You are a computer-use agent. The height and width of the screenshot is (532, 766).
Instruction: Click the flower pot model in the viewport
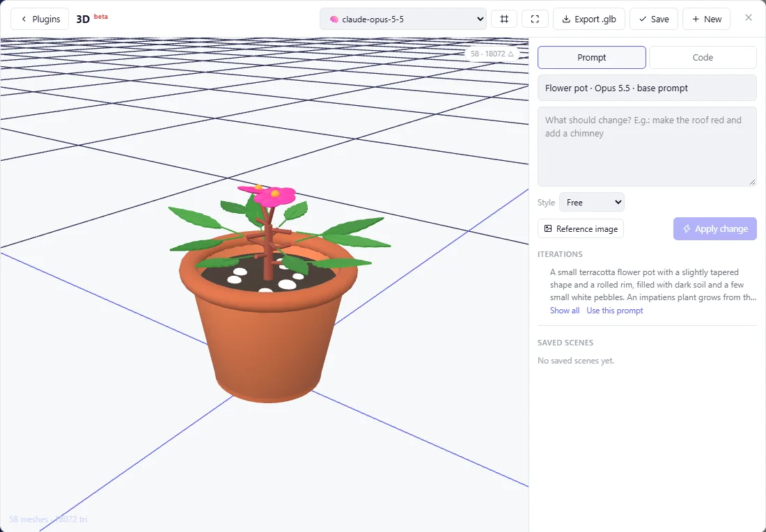tap(268, 318)
